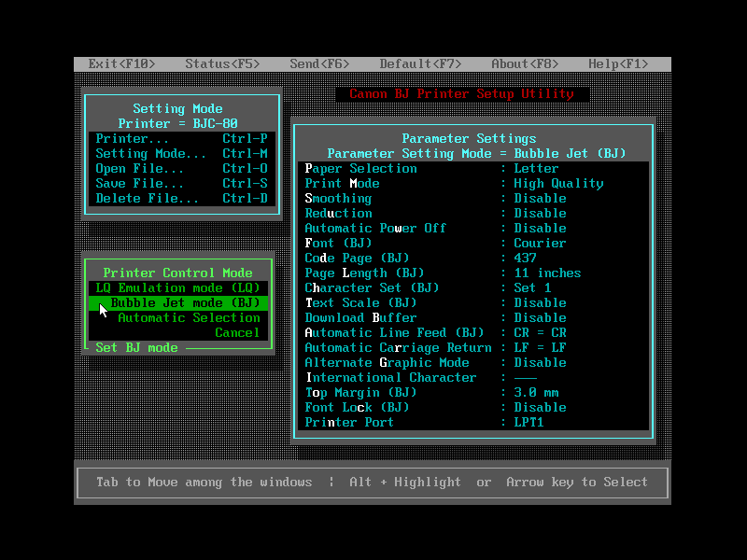
Task: Choose Default<F7> from the top bar
Action: 420,63
